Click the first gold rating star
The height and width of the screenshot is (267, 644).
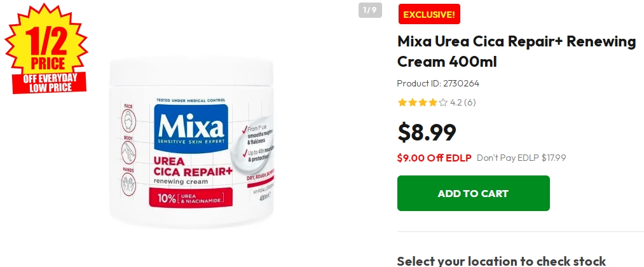402,103
